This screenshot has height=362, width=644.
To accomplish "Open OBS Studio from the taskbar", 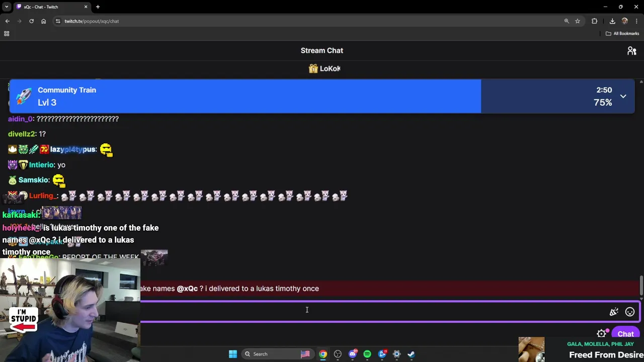I will pos(338,354).
